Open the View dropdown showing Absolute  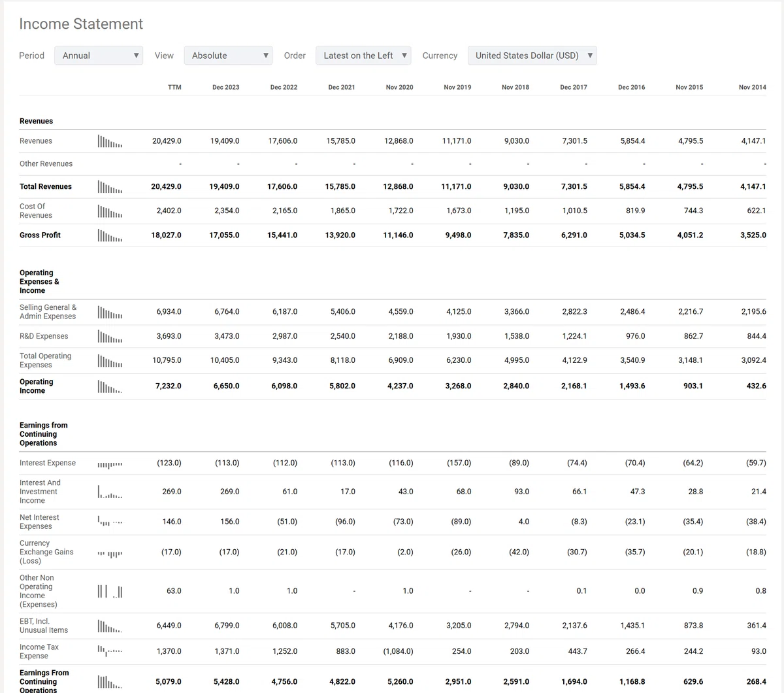click(x=228, y=56)
